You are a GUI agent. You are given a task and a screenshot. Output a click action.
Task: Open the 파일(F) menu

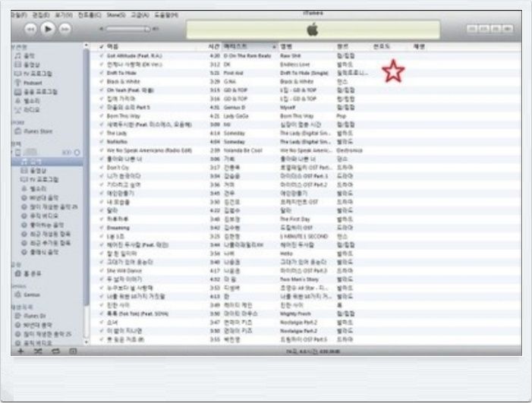[x=19, y=15]
